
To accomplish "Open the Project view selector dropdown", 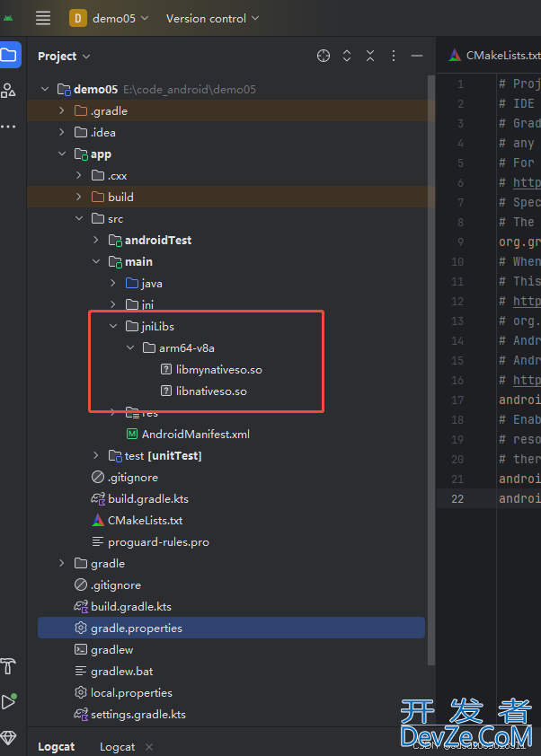I will pyautogui.click(x=64, y=57).
